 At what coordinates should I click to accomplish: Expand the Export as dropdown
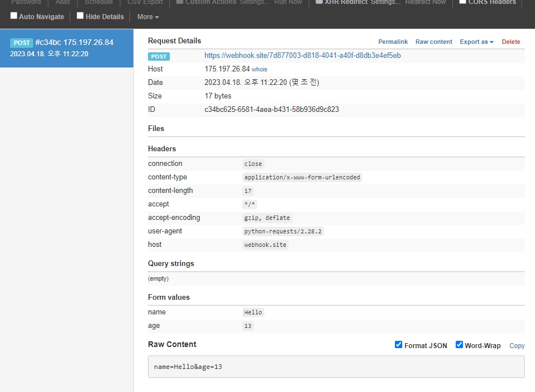point(476,42)
